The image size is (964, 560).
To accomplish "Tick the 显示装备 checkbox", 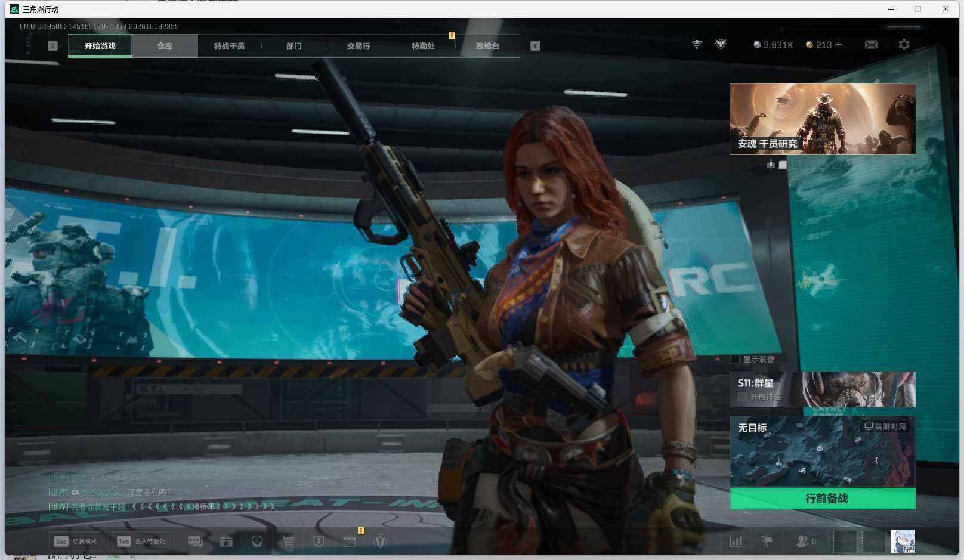I will (735, 360).
